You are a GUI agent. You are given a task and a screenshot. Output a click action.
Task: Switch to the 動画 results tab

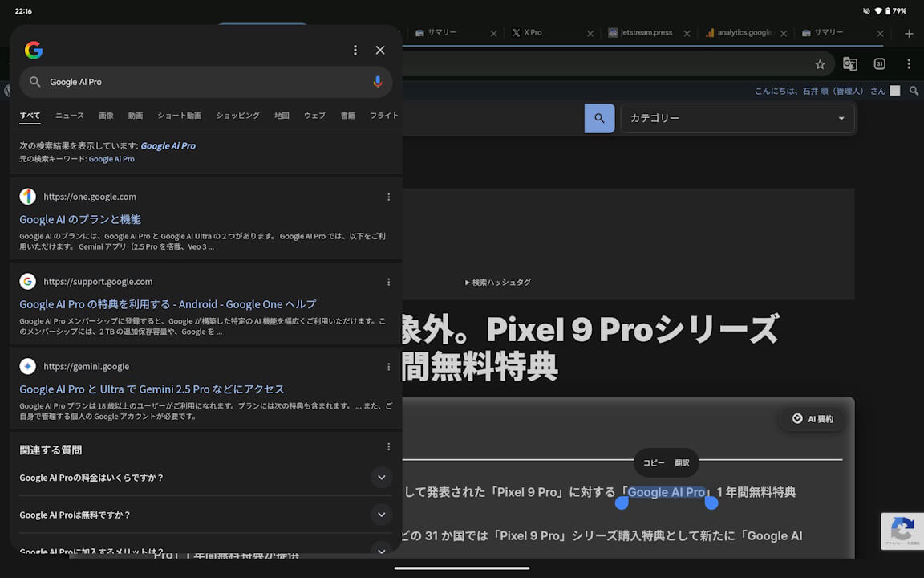[x=136, y=116]
